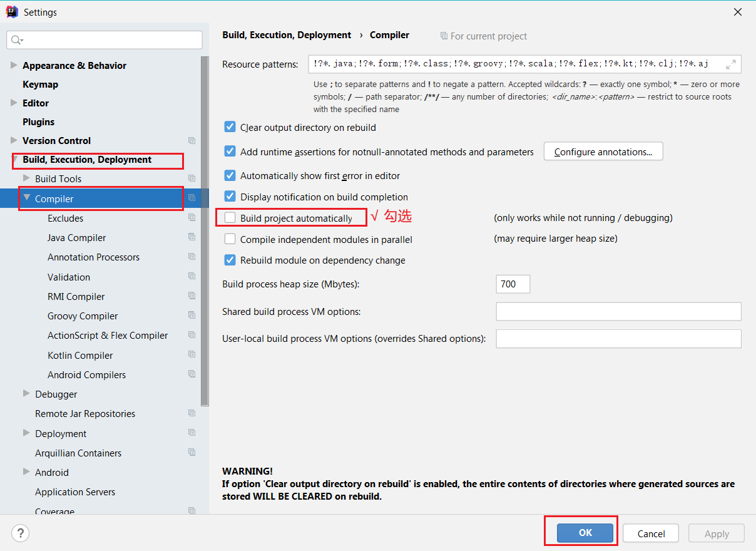Expand the Deployment node arrow
Image resolution: width=756 pixels, height=551 pixels.
coord(26,433)
